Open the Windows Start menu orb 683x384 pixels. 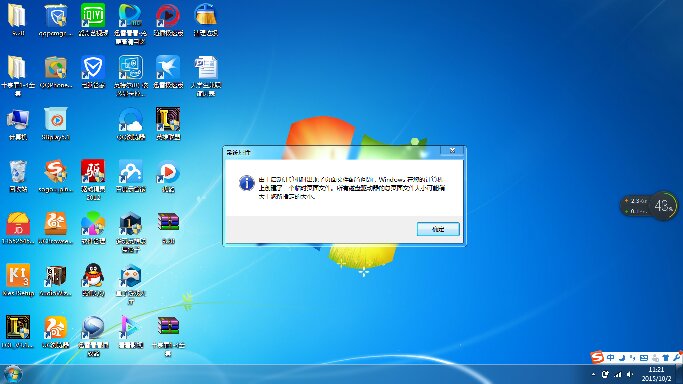pyautogui.click(x=13, y=374)
